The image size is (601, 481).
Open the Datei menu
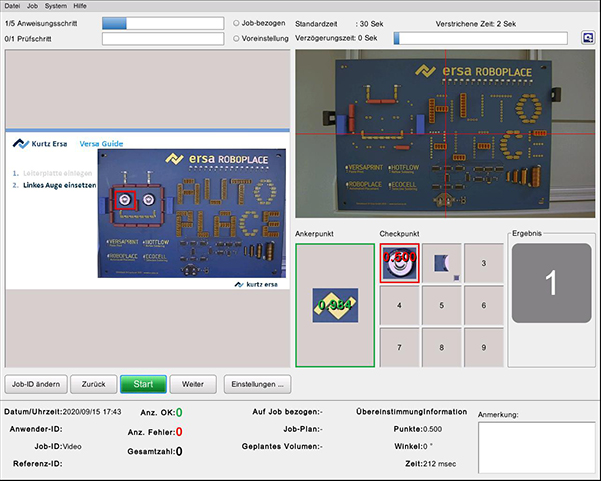point(13,6)
